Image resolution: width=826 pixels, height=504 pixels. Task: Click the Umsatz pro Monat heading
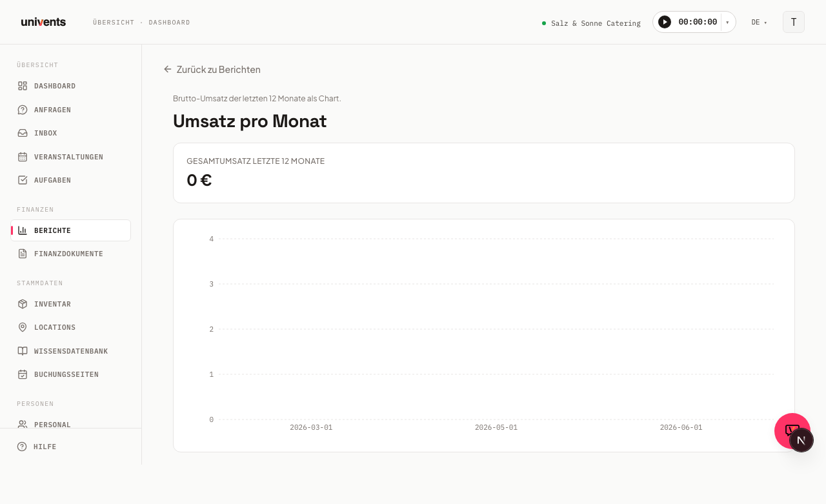tap(250, 121)
